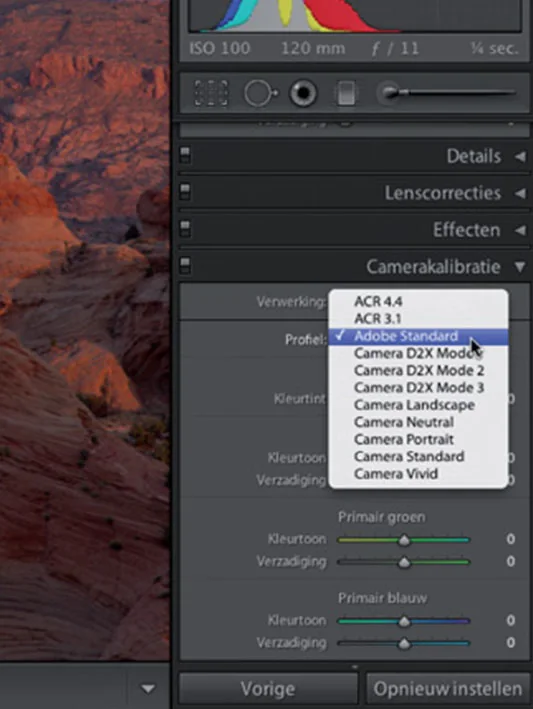Open the toolbar dropdown arrow below photo
This screenshot has width=533, height=709.
pyautogui.click(x=148, y=689)
